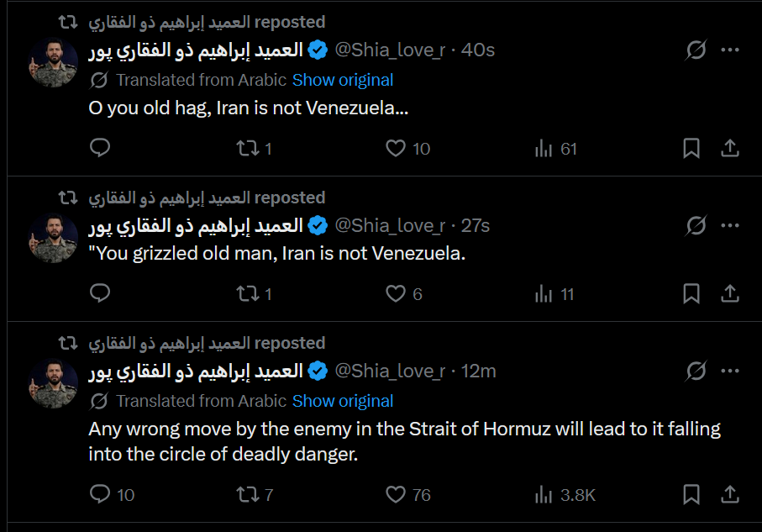762x532 pixels.
Task: Open the 12m timestamp on Hormuz post
Action: [479, 371]
